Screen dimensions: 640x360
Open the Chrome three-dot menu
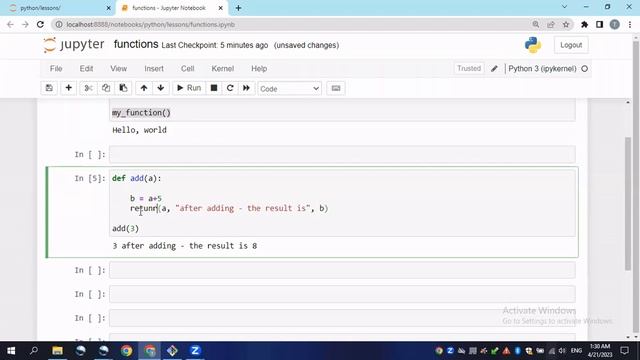pos(630,24)
